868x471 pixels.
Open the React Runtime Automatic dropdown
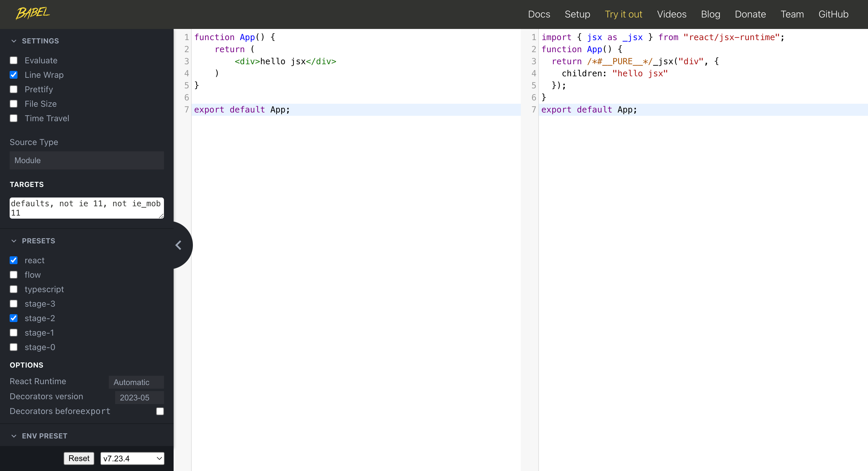[x=136, y=382]
